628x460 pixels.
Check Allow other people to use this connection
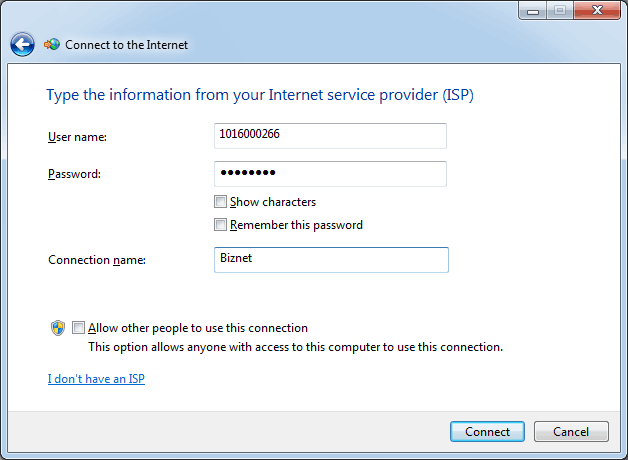click(78, 327)
